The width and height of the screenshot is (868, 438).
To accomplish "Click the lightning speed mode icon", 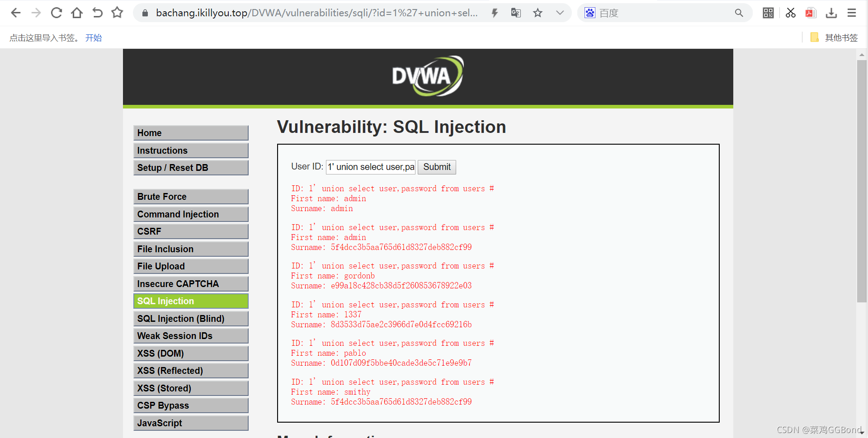I will pos(495,13).
